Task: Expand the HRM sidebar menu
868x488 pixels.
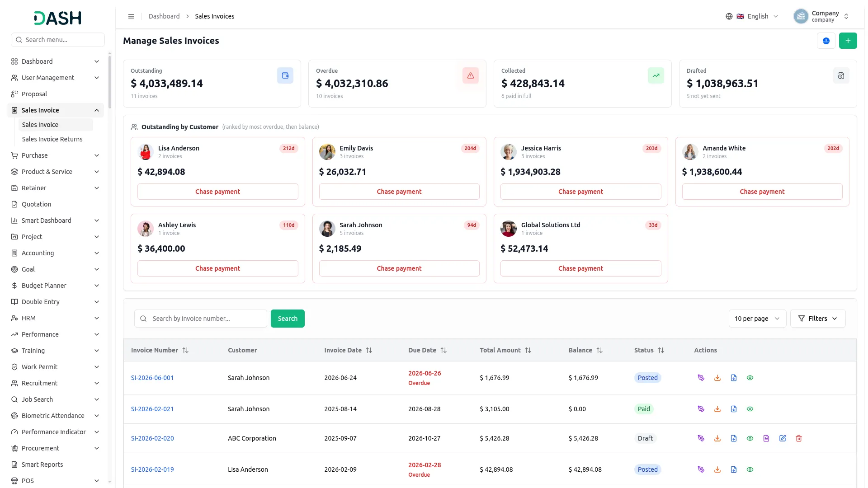Action: click(x=55, y=318)
